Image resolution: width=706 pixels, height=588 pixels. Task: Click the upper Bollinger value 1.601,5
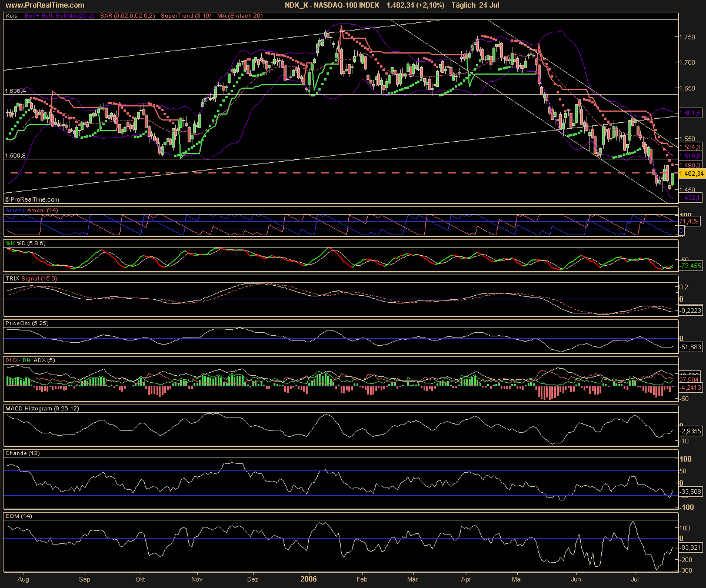pyautogui.click(x=691, y=112)
